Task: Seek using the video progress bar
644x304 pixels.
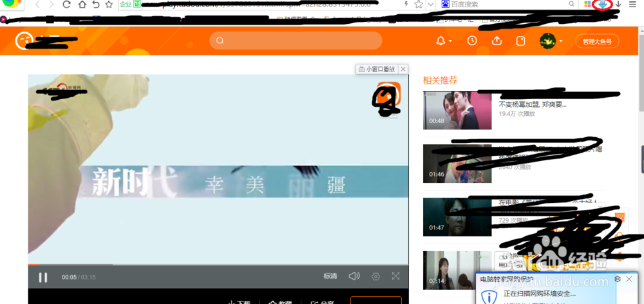Action: point(218,265)
